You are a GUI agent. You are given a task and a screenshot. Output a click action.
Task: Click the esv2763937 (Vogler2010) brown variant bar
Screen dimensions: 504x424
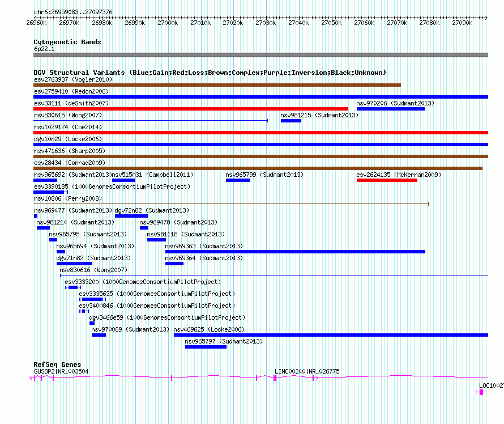pos(217,85)
